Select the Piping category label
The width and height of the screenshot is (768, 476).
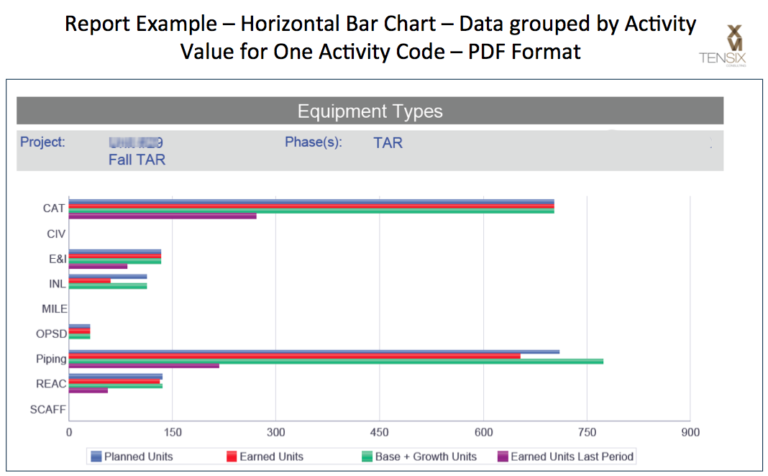point(50,358)
